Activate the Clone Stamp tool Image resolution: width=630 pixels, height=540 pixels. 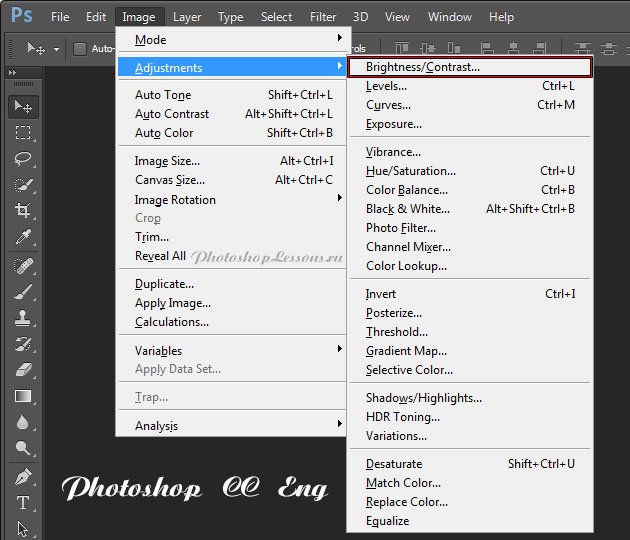[x=23, y=318]
